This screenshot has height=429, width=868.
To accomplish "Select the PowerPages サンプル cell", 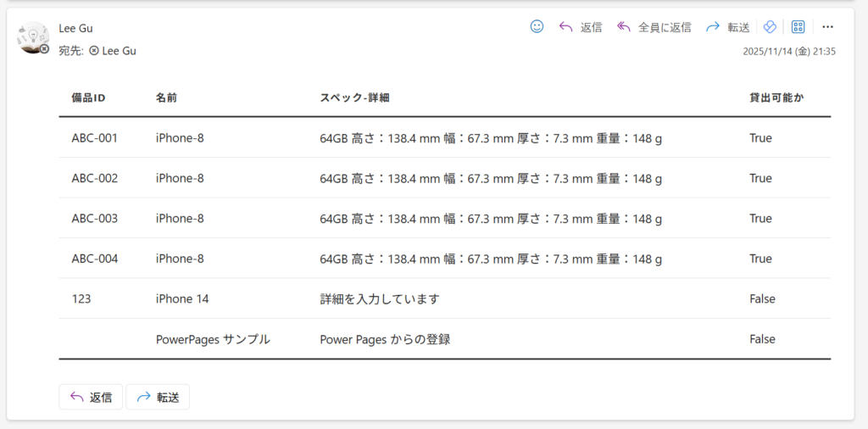I will (x=213, y=339).
